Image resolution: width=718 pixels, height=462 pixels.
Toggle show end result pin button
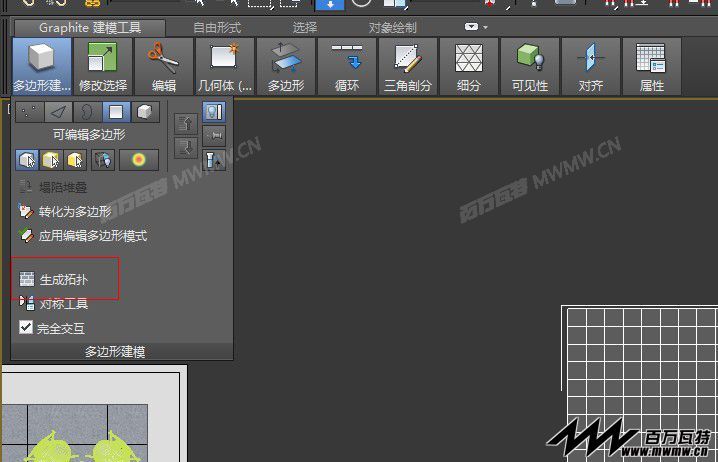pyautogui.click(x=214, y=112)
